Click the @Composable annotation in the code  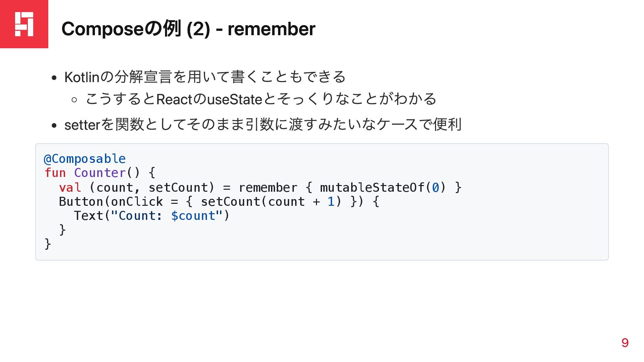click(85, 159)
